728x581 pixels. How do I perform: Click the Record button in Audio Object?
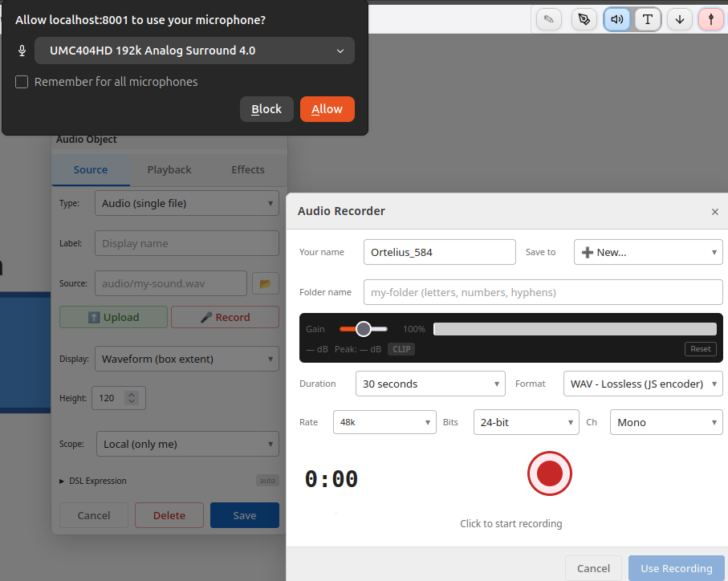(x=225, y=317)
